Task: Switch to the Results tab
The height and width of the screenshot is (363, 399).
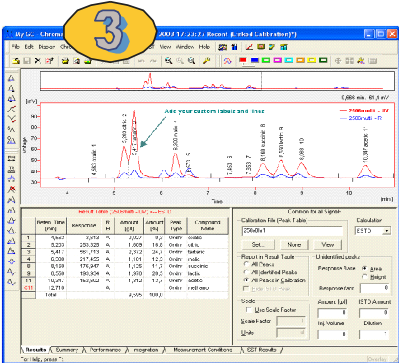Action: [36, 350]
